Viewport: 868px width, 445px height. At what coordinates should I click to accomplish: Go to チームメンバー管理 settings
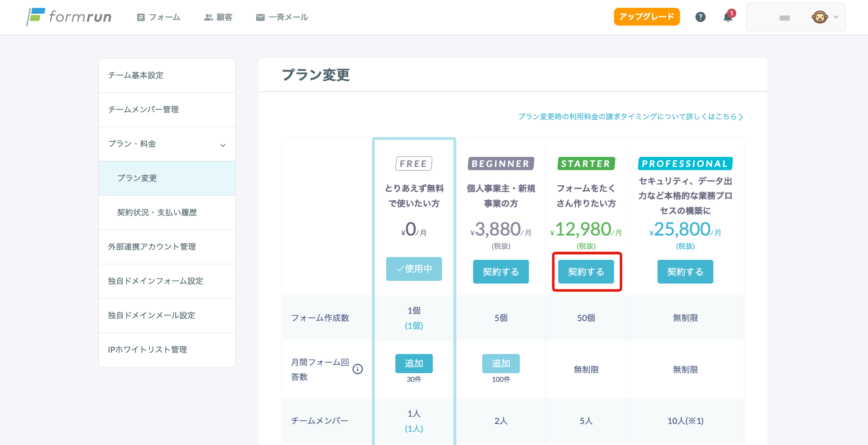coord(143,109)
